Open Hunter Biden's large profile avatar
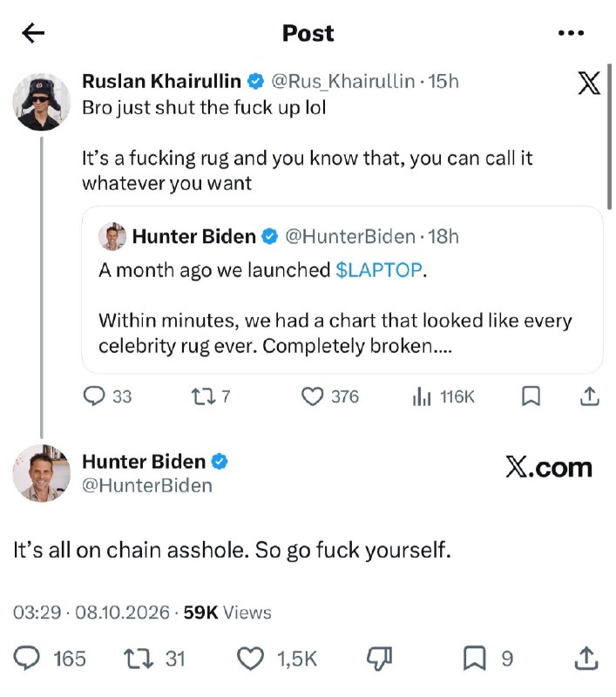 [x=41, y=473]
